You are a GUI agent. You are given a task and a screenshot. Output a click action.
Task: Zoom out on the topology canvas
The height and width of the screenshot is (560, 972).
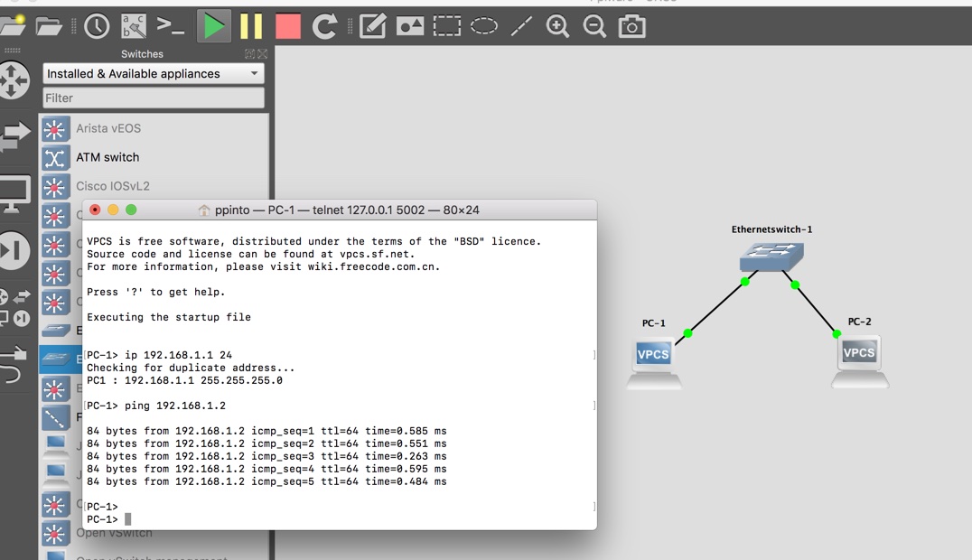click(594, 26)
